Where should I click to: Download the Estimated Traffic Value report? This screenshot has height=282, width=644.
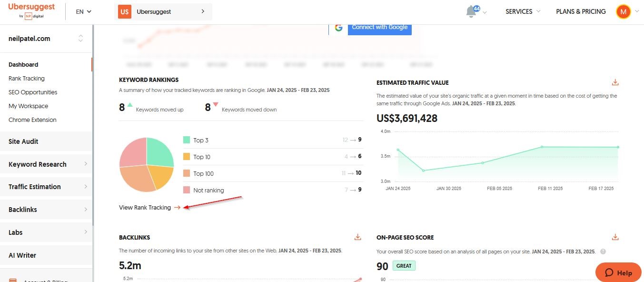pyautogui.click(x=615, y=82)
